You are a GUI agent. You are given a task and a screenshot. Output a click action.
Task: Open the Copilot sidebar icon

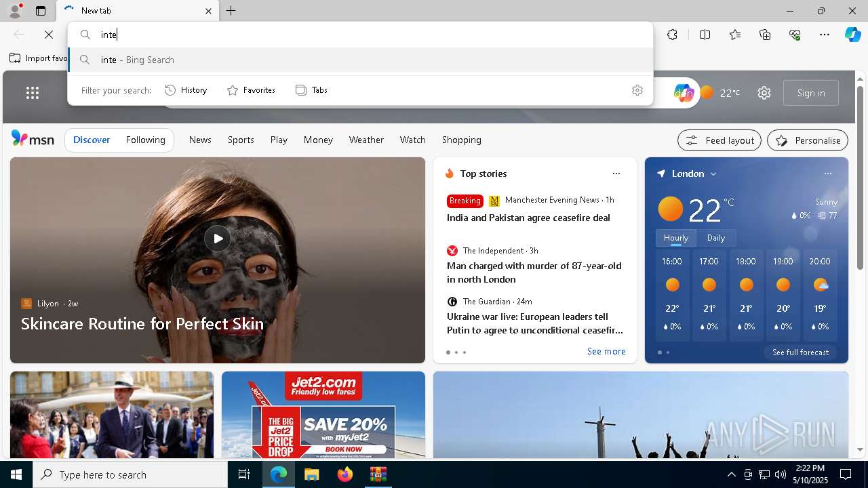(x=852, y=35)
